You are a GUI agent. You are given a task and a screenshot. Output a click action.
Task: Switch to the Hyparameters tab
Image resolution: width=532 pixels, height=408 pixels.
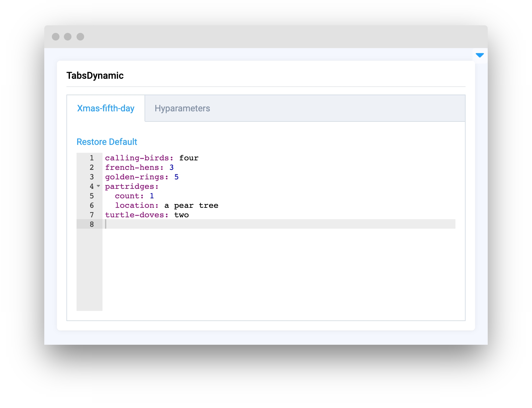(182, 108)
